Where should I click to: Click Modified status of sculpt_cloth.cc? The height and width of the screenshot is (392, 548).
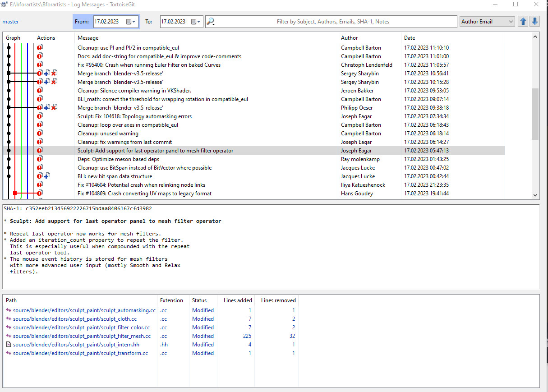coord(203,319)
